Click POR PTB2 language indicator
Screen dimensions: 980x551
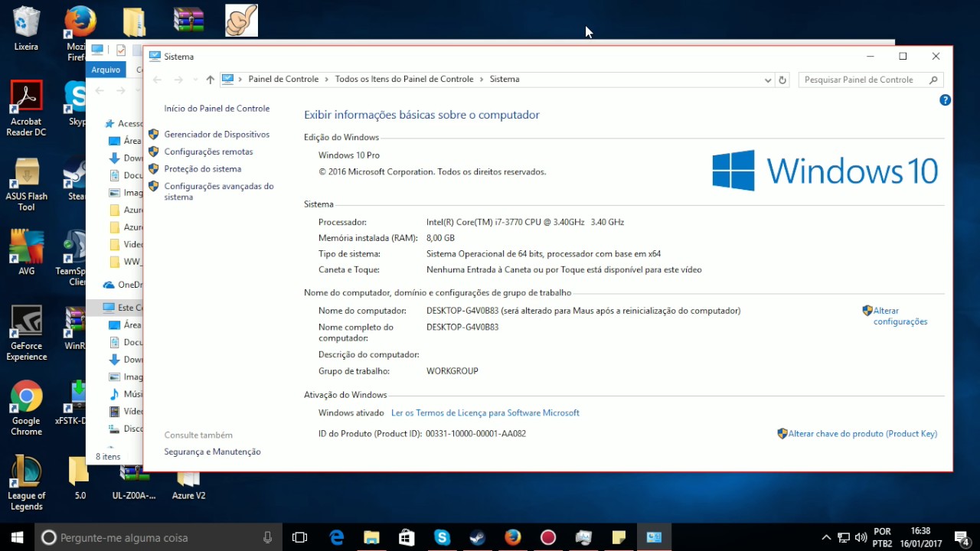[x=882, y=537]
